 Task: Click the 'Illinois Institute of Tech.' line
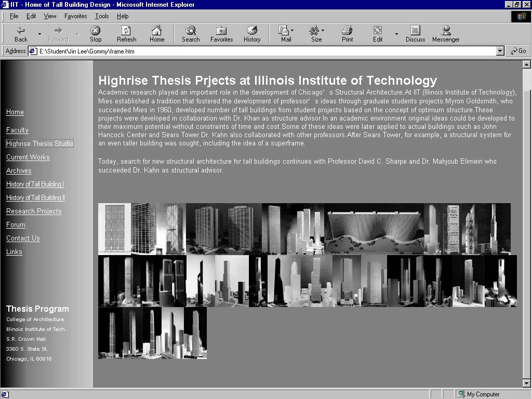(x=36, y=329)
